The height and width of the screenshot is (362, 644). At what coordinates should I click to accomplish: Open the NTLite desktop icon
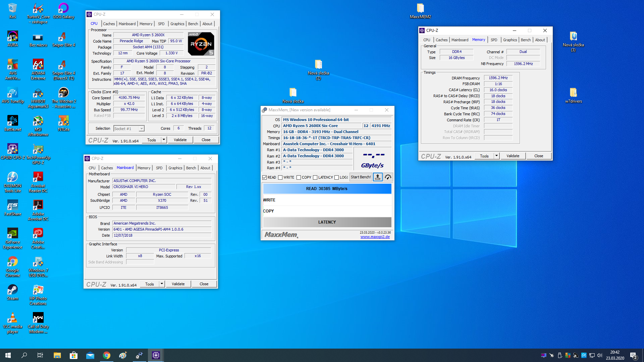click(x=63, y=123)
